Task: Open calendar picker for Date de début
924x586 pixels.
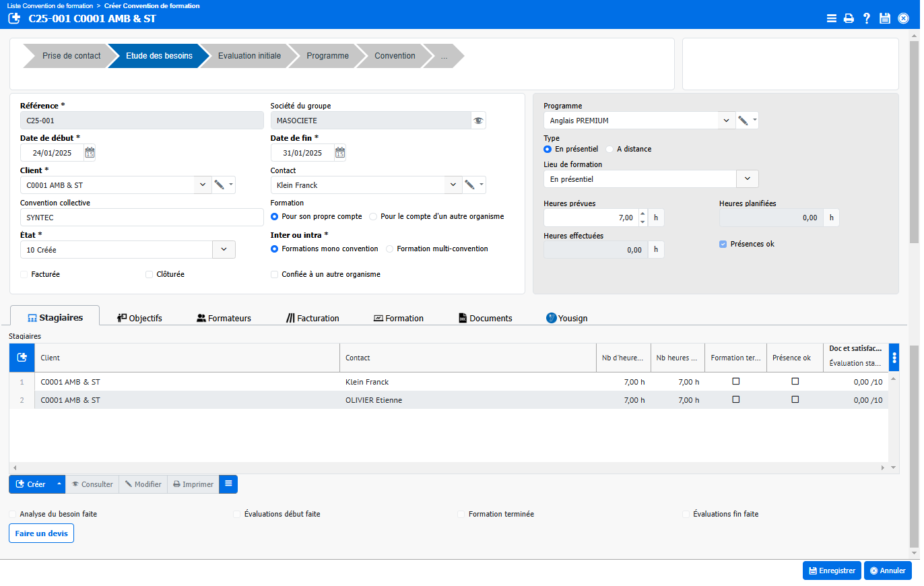Action: click(90, 153)
